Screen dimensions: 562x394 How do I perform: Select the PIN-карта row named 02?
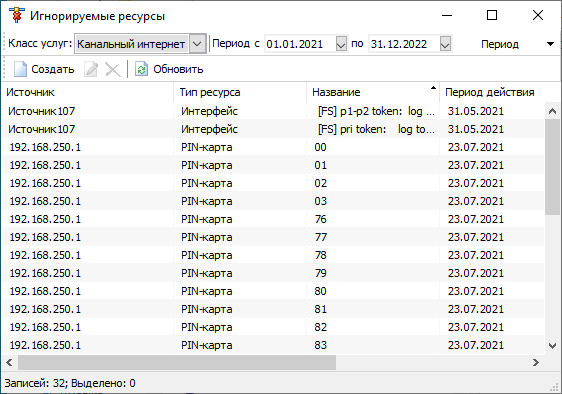(273, 183)
